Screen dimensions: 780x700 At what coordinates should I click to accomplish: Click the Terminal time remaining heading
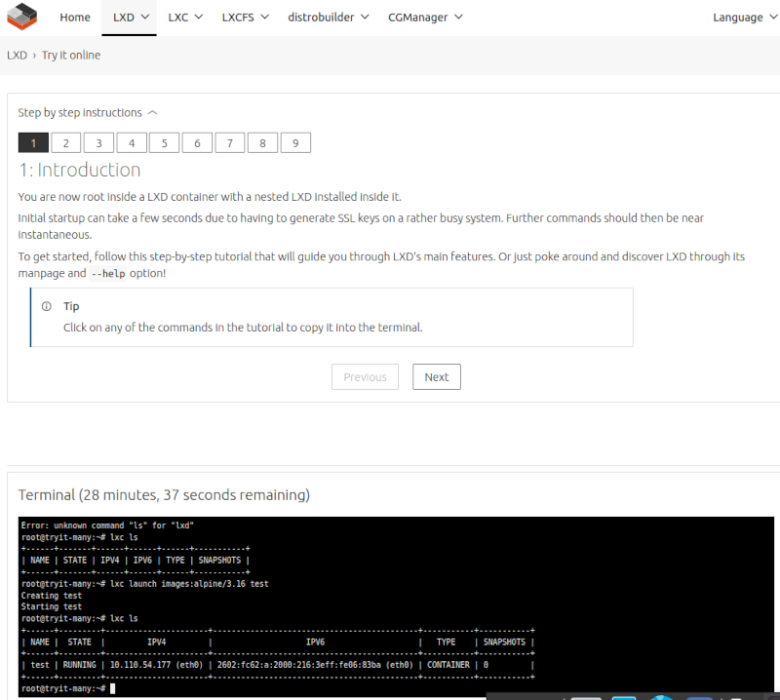[164, 495]
